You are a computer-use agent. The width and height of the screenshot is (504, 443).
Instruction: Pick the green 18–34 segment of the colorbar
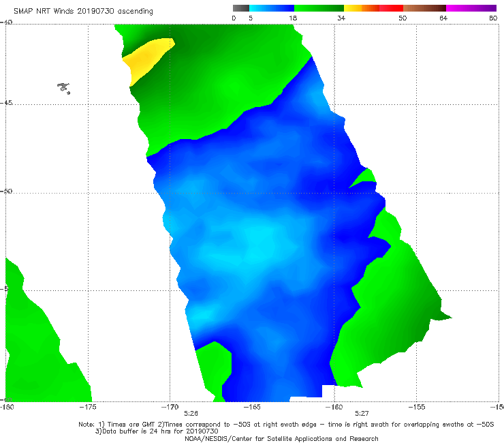pyautogui.click(x=319, y=8)
